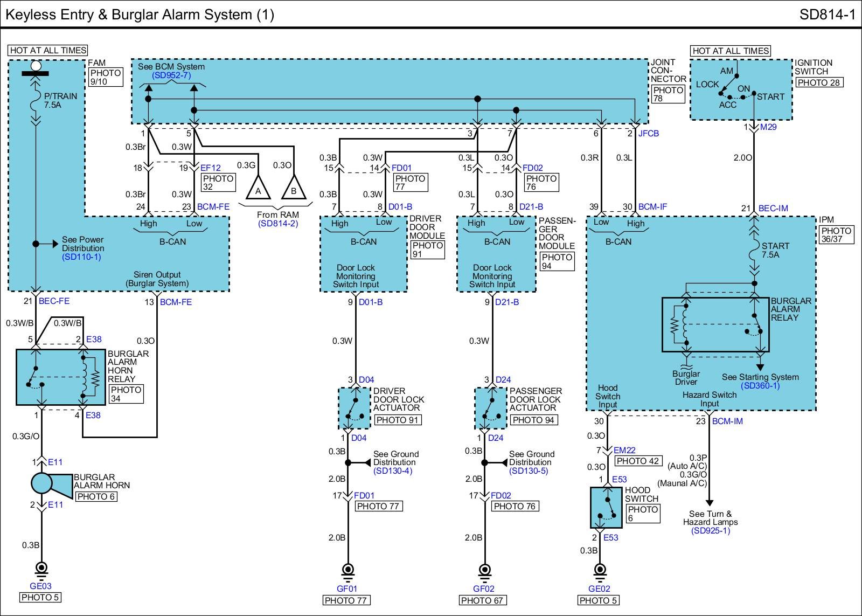
Task: Open the SD814-2 From RAM link
Action: click(277, 223)
